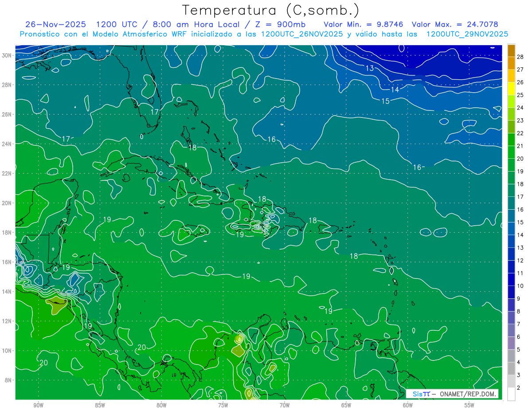Click the 70W longitude axis label
The height and width of the screenshot is (411, 532).
click(285, 405)
